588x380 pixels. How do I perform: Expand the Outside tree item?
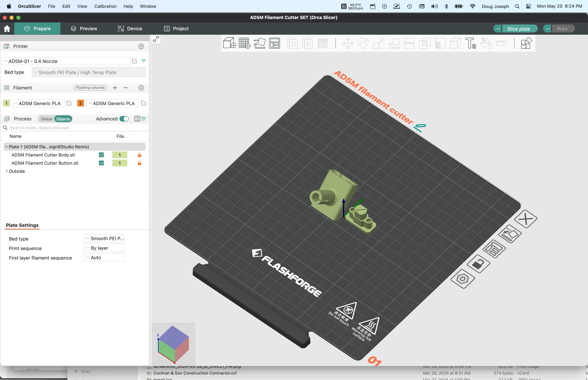pos(6,171)
